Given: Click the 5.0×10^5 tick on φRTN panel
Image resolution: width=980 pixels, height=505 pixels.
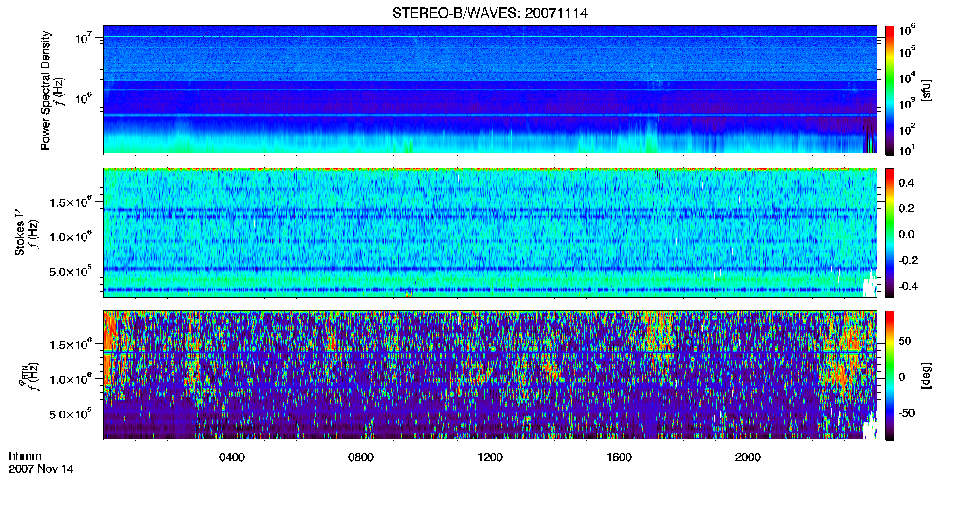Looking at the screenshot, I should coord(71,414).
